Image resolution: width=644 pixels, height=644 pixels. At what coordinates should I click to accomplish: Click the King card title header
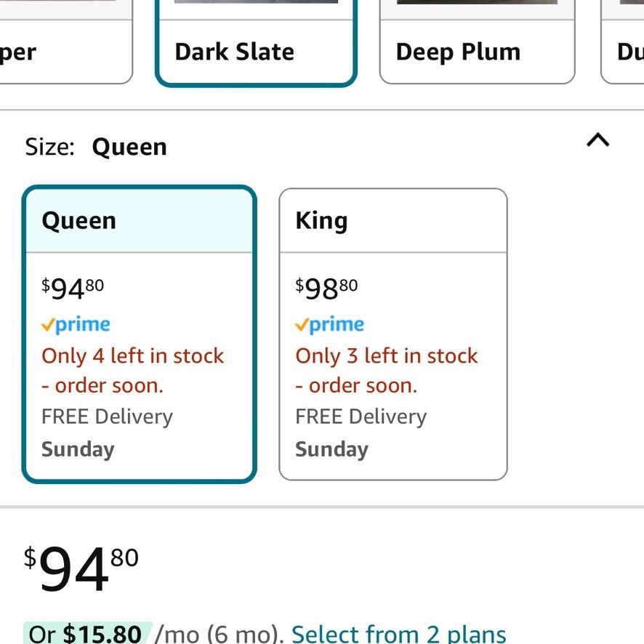(393, 220)
